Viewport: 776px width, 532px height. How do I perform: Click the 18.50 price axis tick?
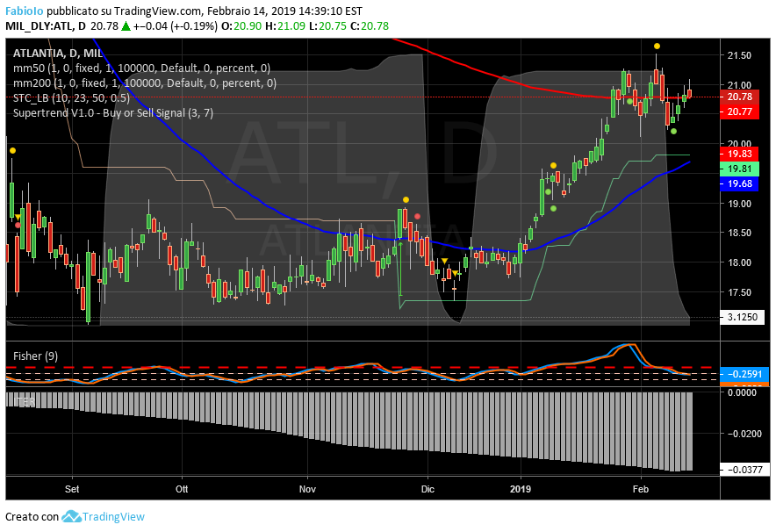(739, 233)
